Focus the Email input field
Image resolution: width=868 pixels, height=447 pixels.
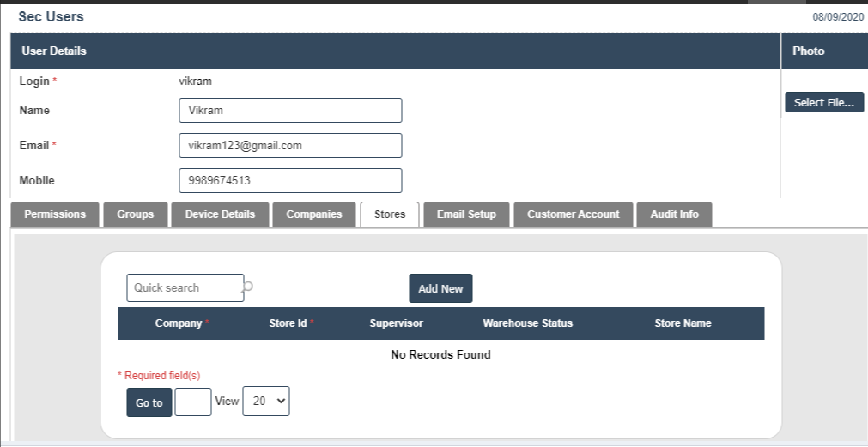[x=290, y=146]
